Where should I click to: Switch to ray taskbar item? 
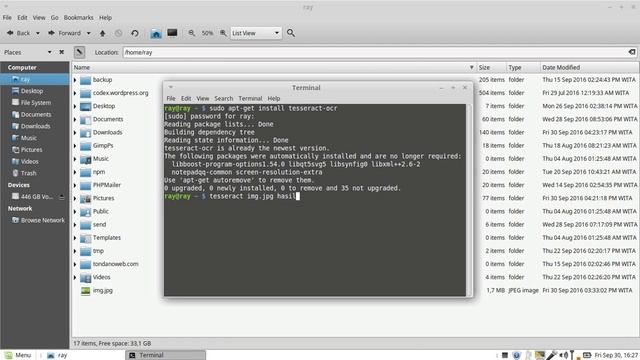pos(57,355)
